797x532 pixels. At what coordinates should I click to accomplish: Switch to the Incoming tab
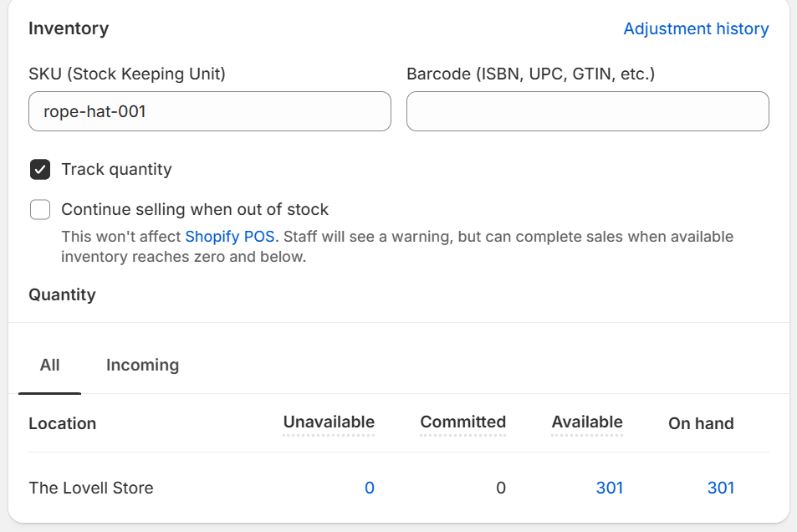pos(142,366)
